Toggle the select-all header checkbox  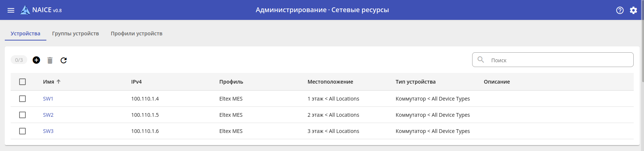(x=22, y=82)
